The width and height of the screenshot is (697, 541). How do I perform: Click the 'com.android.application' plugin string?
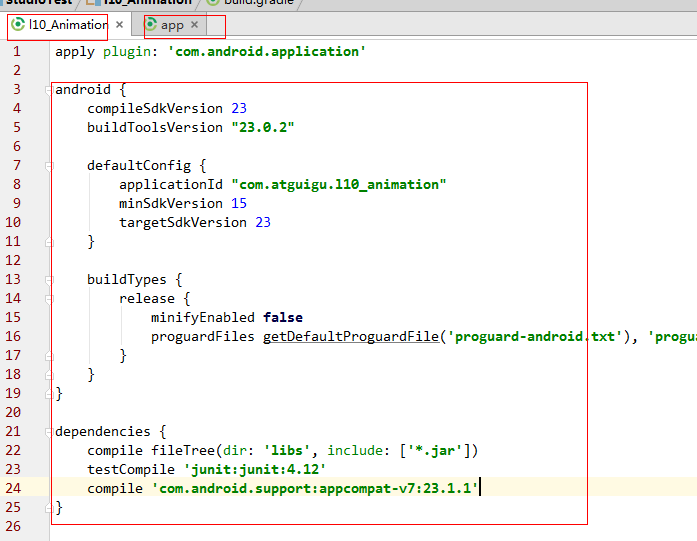point(267,52)
